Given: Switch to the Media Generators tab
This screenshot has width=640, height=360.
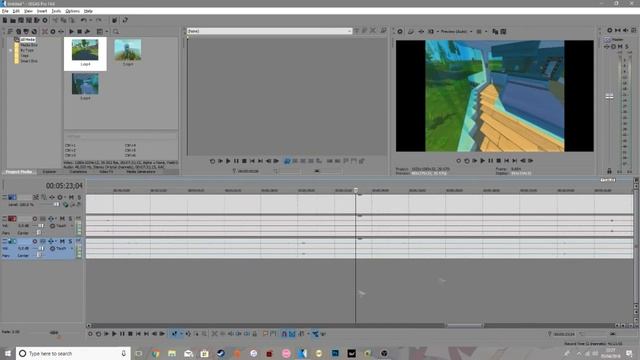Looking at the screenshot, I should [141, 172].
